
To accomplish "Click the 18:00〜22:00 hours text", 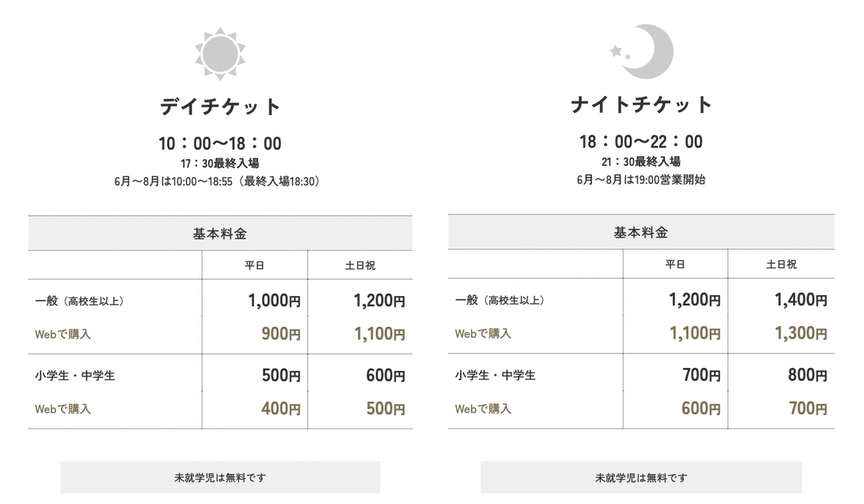I will coord(641,141).
